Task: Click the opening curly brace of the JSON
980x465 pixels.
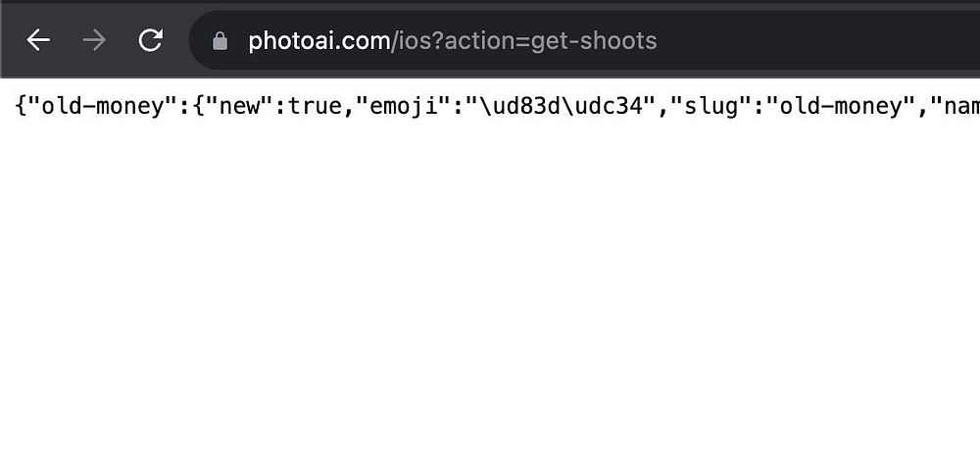Action: tap(22, 106)
